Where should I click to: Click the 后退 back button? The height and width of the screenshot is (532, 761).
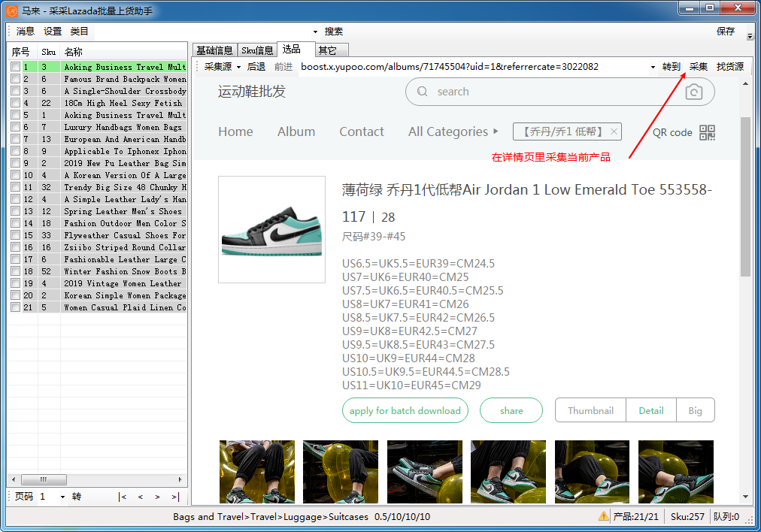[x=256, y=66]
